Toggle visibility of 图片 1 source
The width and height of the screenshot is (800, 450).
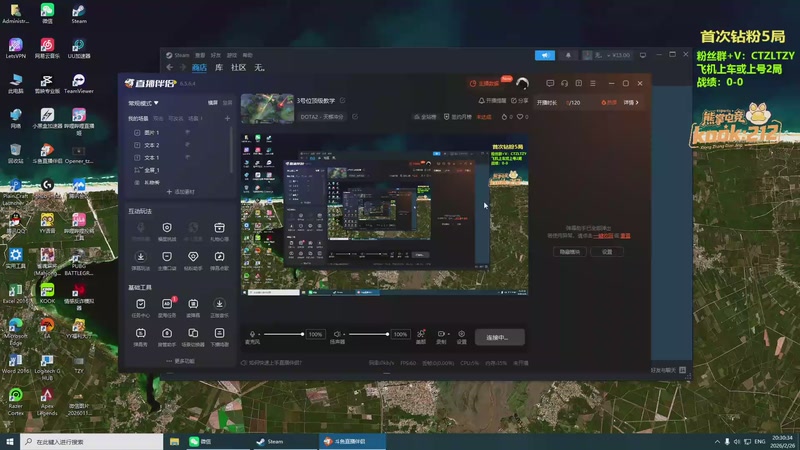[187, 133]
